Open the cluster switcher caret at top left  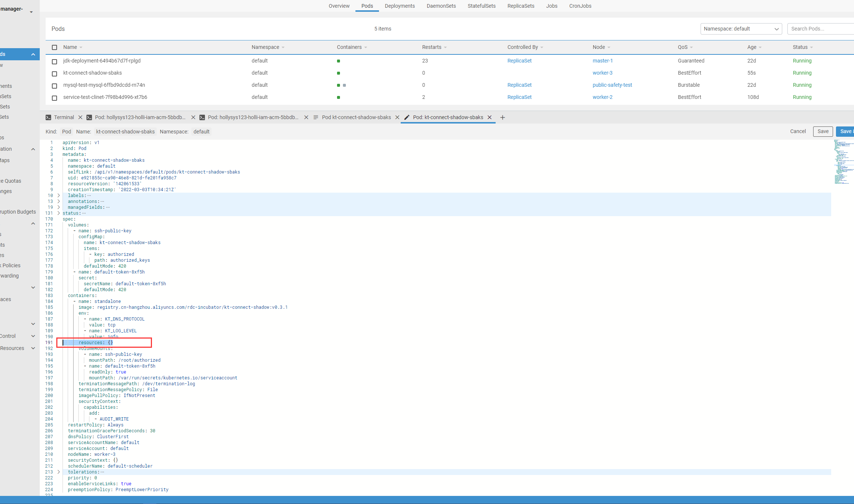point(32,11)
